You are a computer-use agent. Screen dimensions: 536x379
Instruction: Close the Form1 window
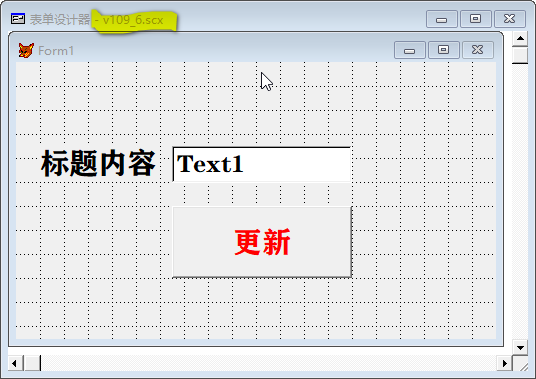click(x=478, y=50)
